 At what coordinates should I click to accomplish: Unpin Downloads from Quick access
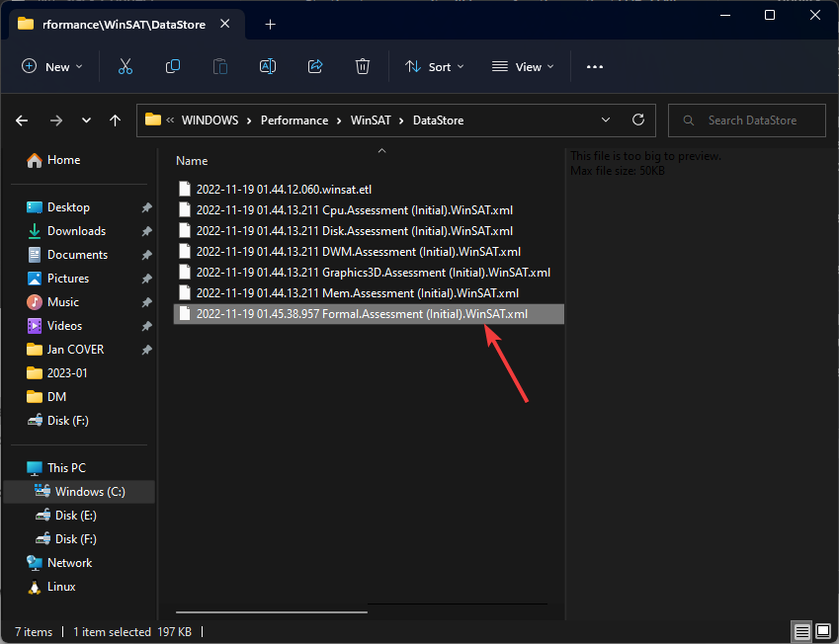(x=146, y=230)
